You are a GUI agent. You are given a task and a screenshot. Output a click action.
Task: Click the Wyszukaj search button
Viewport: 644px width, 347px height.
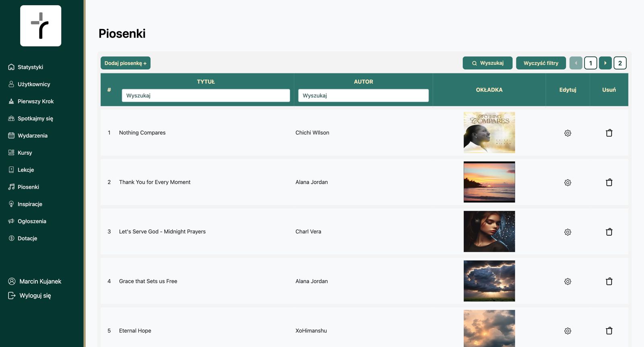487,63
